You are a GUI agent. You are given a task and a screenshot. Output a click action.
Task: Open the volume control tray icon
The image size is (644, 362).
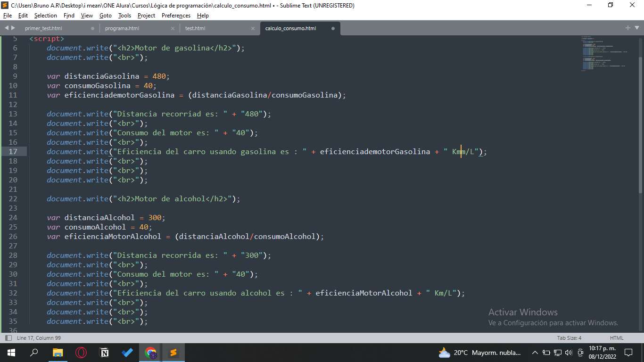568,352
